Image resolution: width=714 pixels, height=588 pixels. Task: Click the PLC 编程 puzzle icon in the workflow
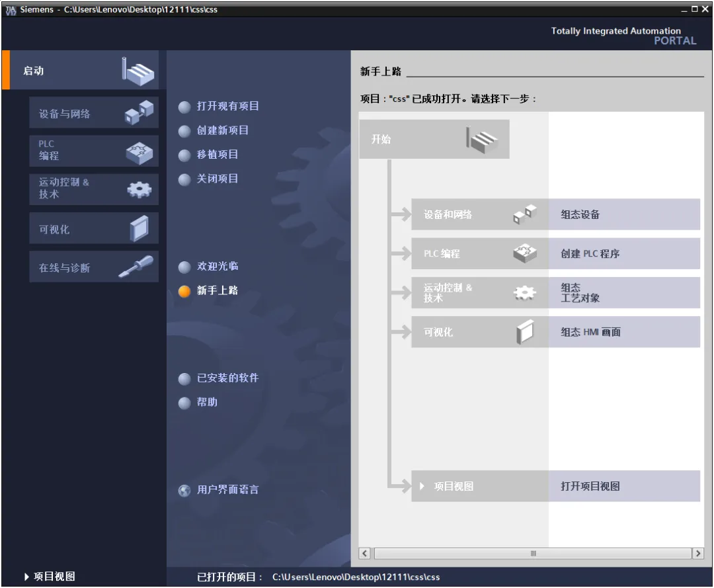point(525,253)
